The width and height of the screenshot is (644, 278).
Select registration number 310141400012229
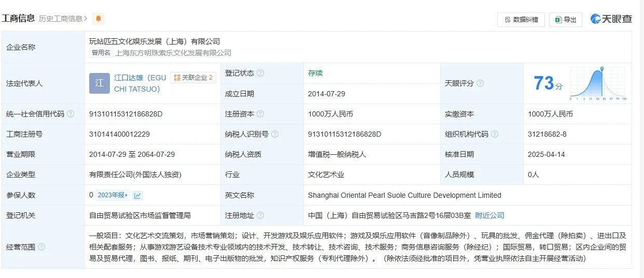coord(119,134)
